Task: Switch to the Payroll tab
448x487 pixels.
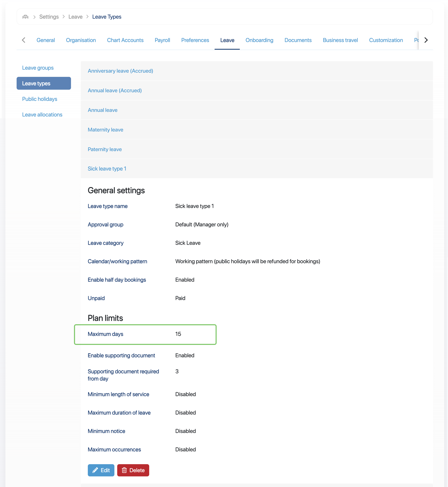Action: (162, 40)
